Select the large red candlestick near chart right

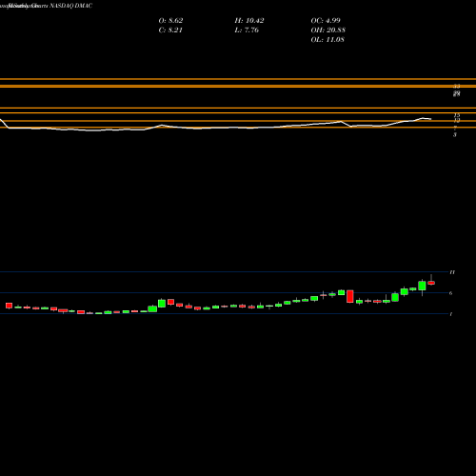click(350, 296)
